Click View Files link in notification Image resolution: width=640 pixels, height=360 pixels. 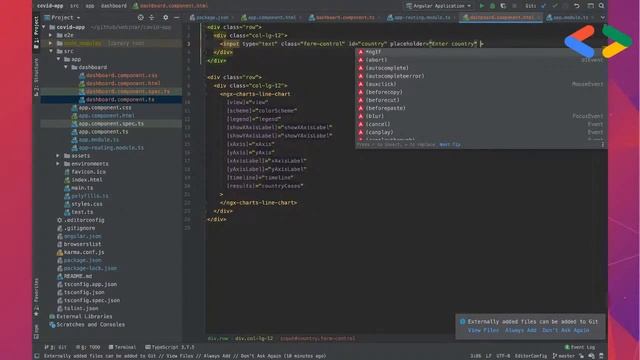(483, 330)
